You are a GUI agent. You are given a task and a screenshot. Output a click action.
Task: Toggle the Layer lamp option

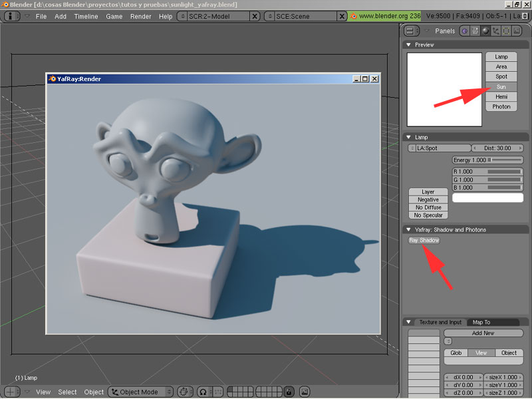(428, 192)
